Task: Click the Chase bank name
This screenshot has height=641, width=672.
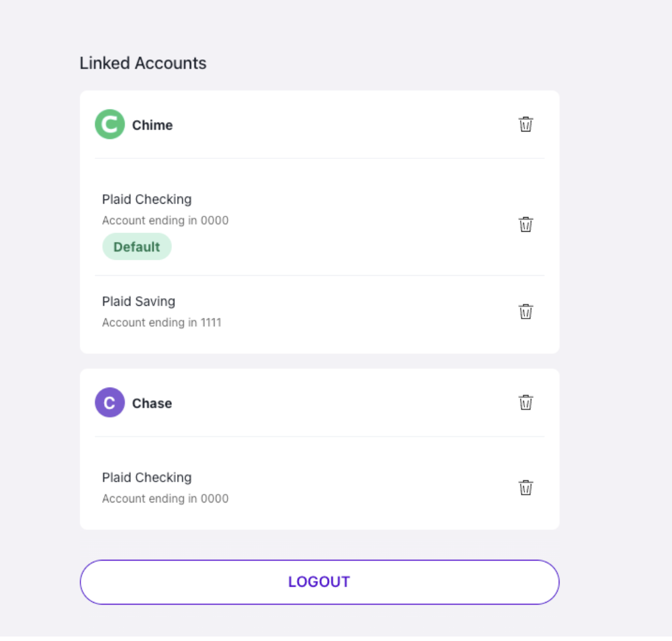Action: tap(152, 403)
